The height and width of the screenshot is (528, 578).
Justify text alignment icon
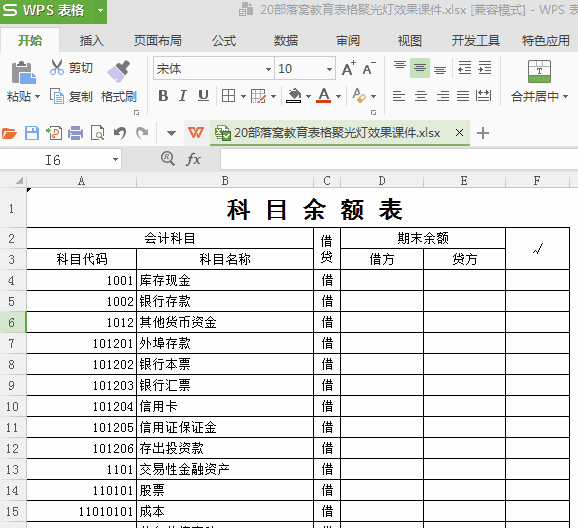click(463, 96)
